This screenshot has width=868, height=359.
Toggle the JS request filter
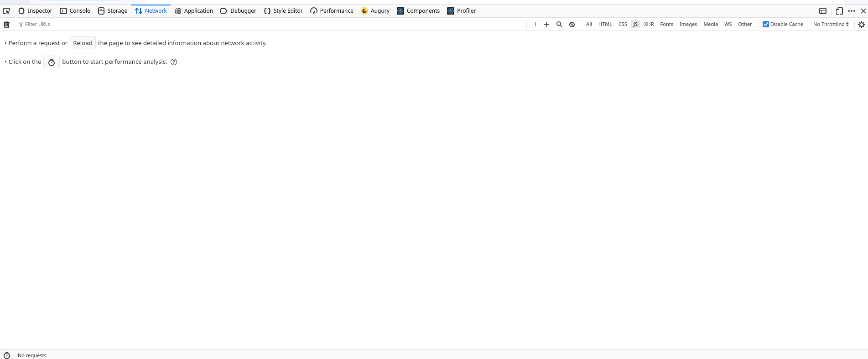635,24
